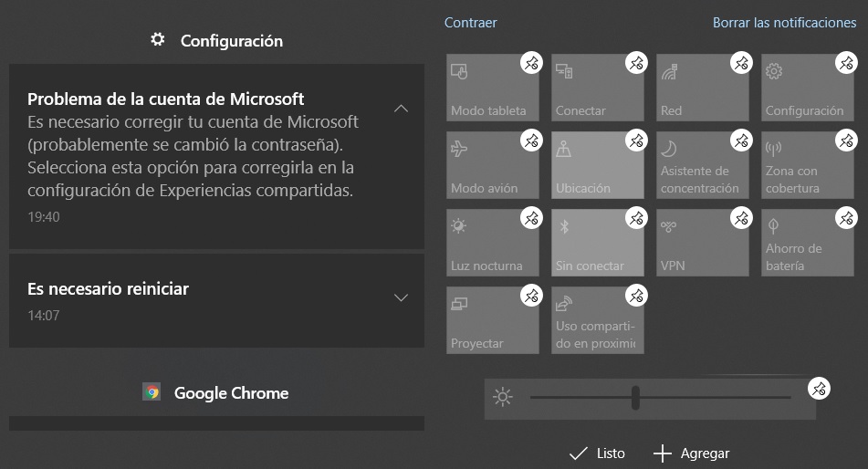Unpin the Proyectar quick action
Image resolution: width=868 pixels, height=469 pixels.
tap(531, 296)
